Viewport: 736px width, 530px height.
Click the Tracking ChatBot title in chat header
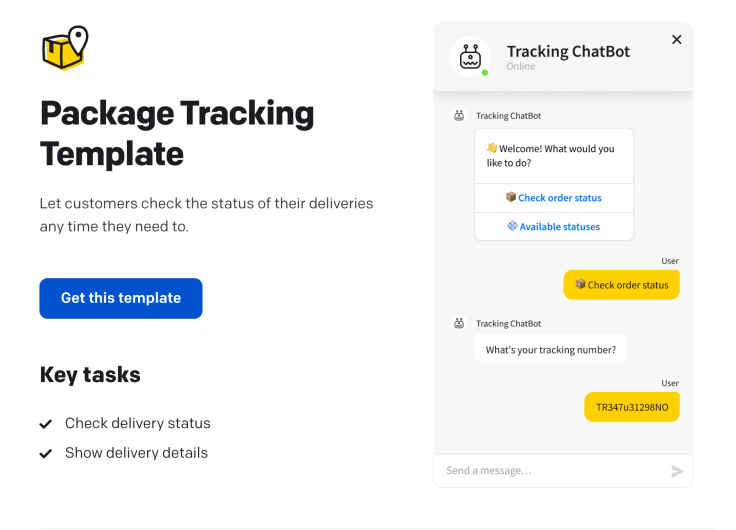click(568, 52)
